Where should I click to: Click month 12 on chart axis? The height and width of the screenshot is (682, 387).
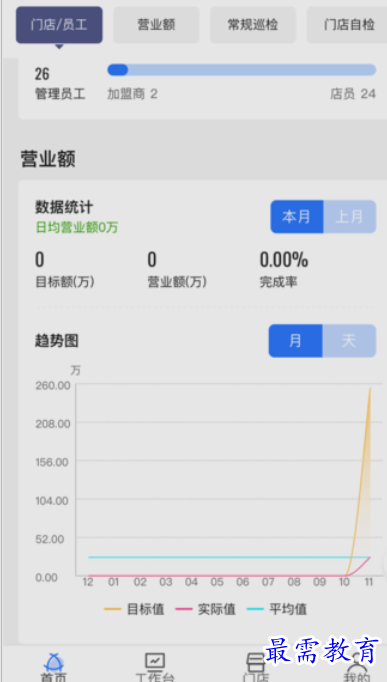(88, 582)
